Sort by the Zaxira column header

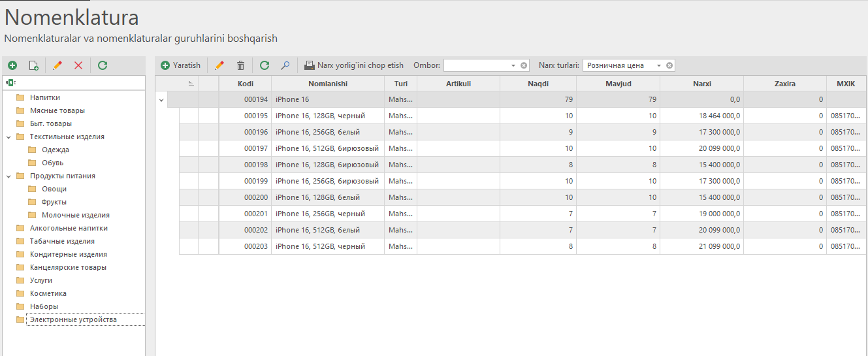point(785,84)
